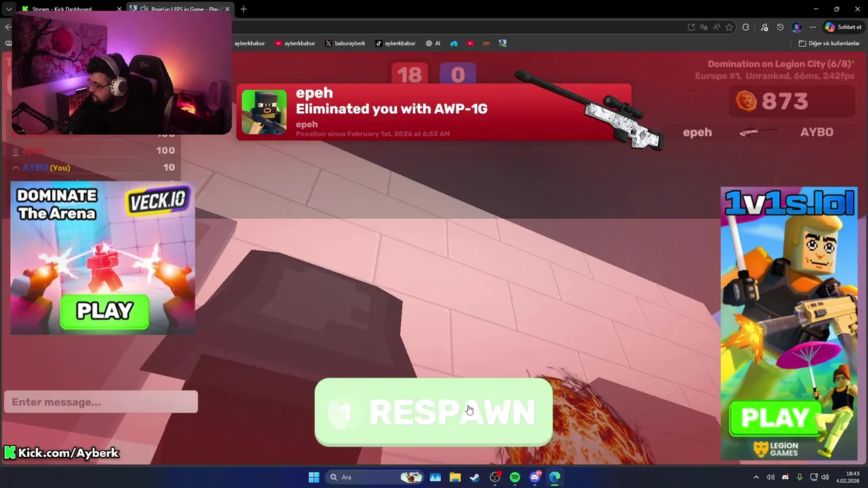Click the translate page icon
This screenshot has width=868, height=488.
point(704,27)
